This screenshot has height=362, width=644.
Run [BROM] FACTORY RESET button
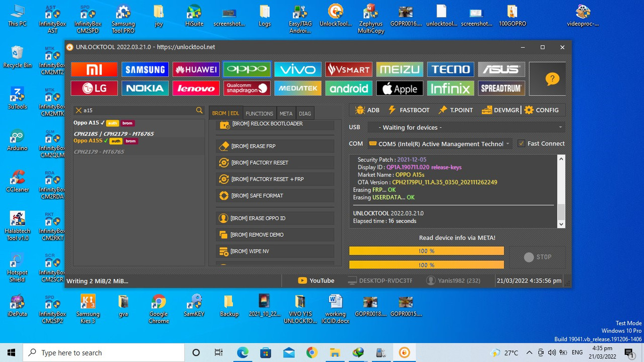[275, 162]
